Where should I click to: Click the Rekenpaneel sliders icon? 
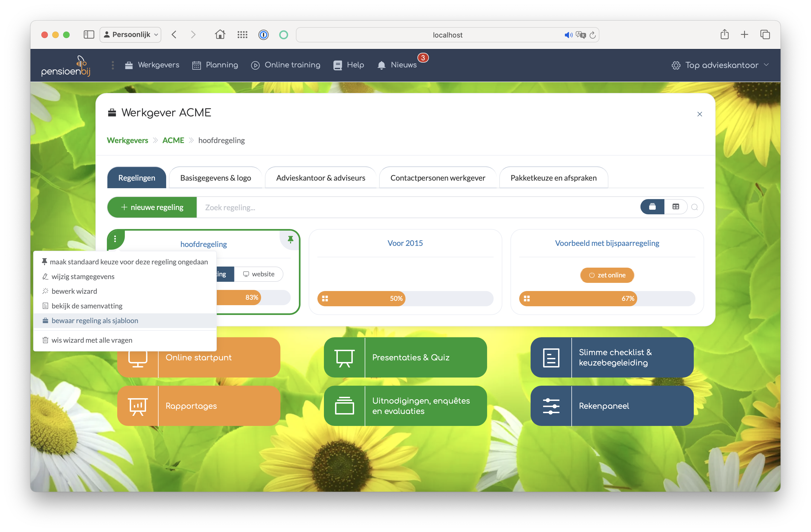pos(551,406)
